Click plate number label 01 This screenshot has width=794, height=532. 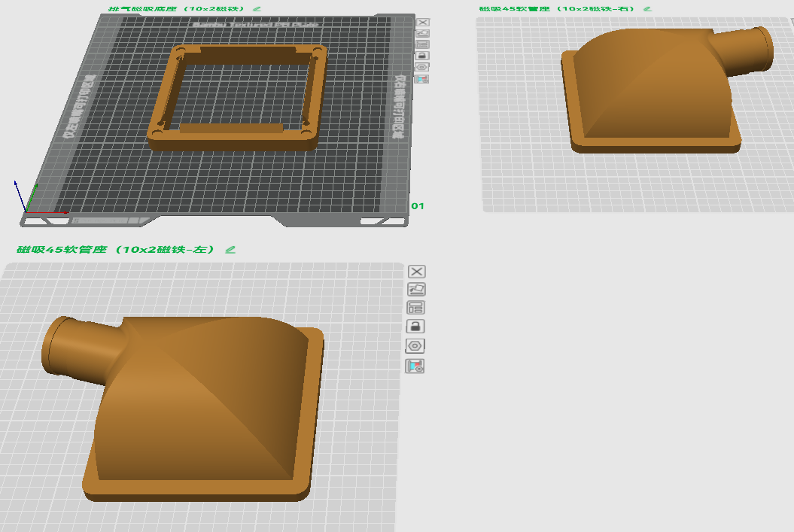click(418, 206)
